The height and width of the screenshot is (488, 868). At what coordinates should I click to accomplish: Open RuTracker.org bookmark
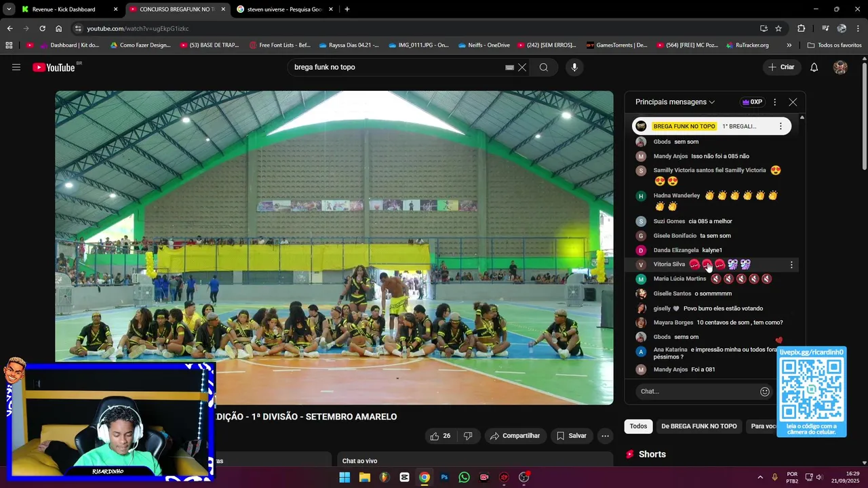tap(747, 45)
